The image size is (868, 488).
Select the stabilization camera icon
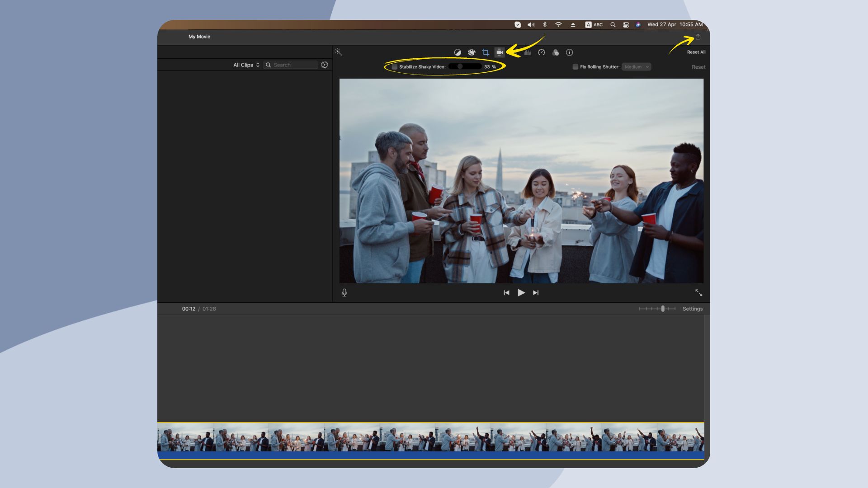[x=500, y=52]
